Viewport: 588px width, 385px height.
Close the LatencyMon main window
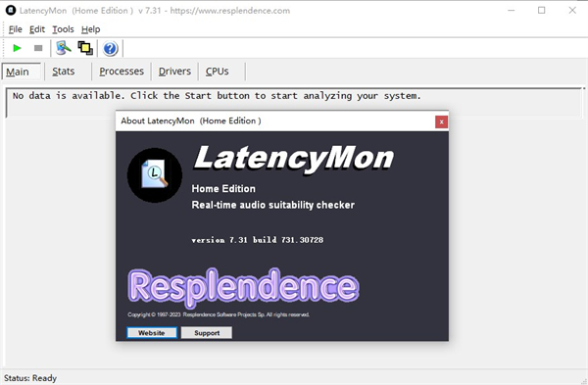coord(572,10)
